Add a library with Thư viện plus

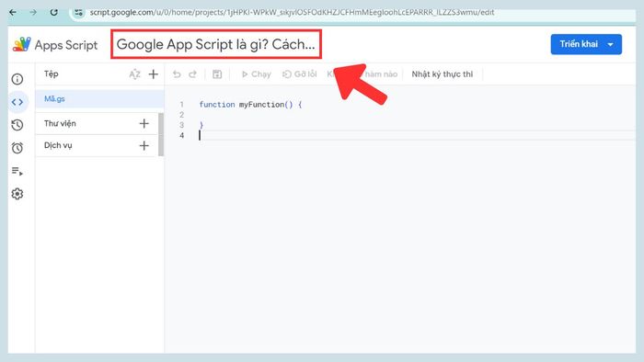(x=144, y=123)
